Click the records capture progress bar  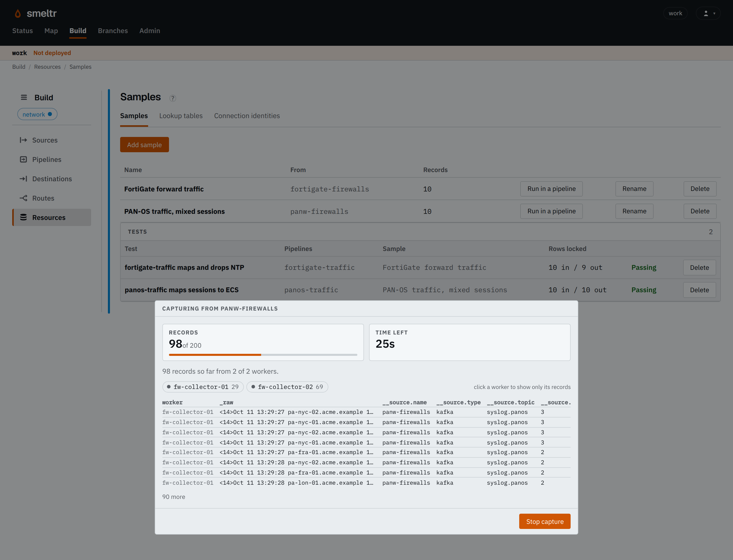(263, 355)
